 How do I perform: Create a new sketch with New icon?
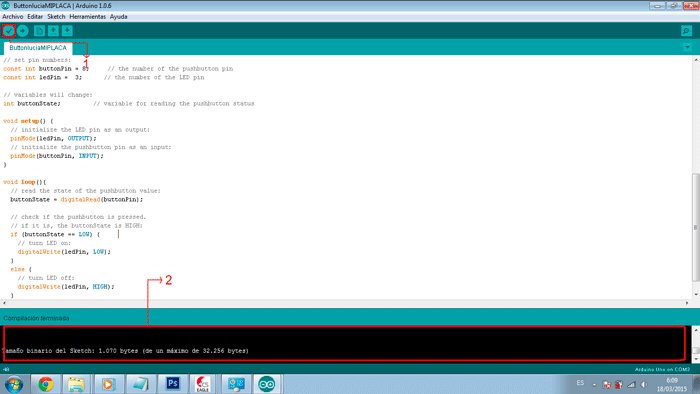click(39, 31)
